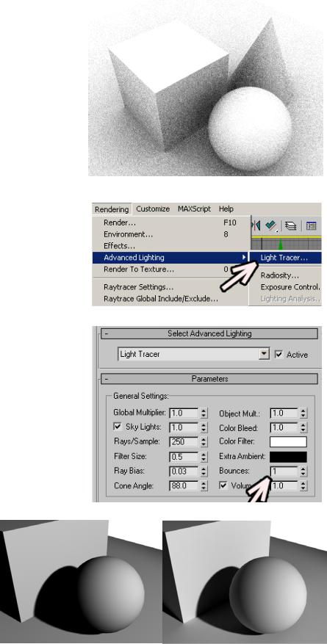
Task: Click the Mirror toolbar icon
Action: pos(256,225)
